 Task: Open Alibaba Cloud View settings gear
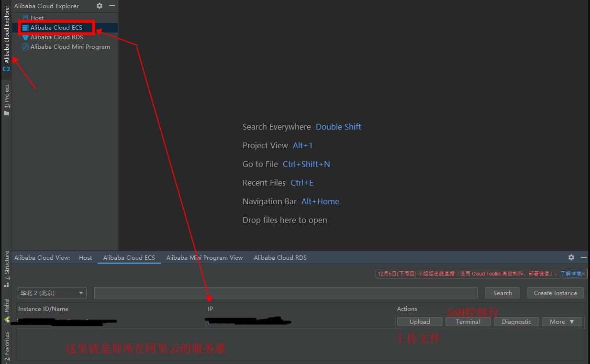tap(571, 257)
